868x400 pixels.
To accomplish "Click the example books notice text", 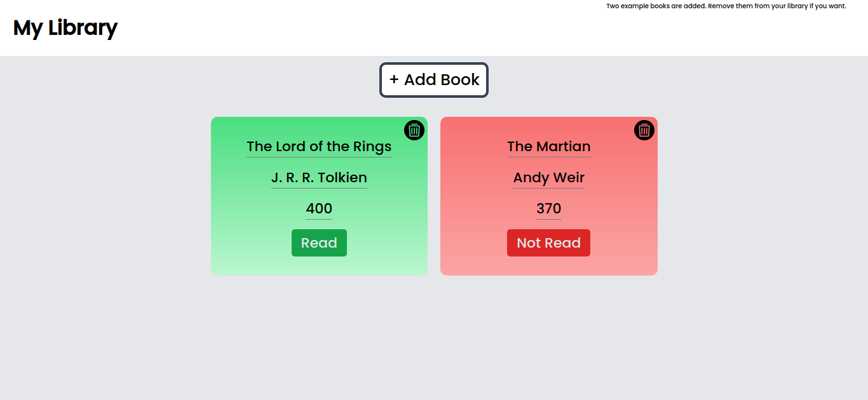I will [726, 6].
